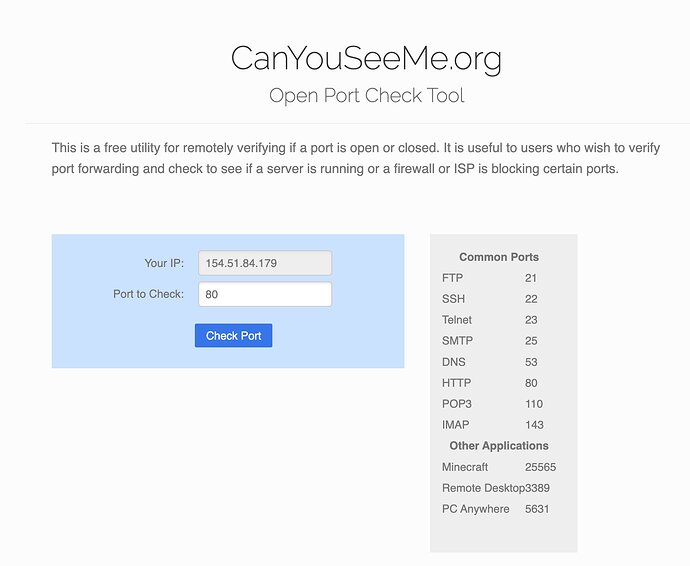Select DNS in the common ports list
This screenshot has width=690, height=566.
click(x=454, y=362)
